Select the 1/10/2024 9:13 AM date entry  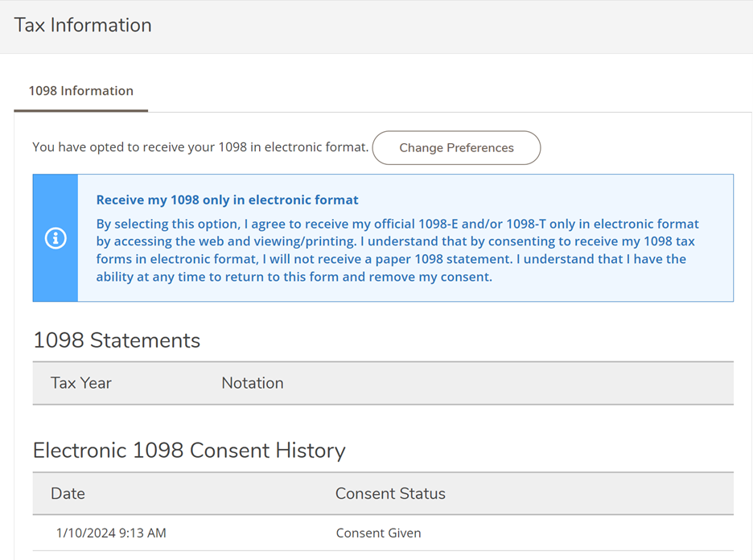[x=111, y=533]
